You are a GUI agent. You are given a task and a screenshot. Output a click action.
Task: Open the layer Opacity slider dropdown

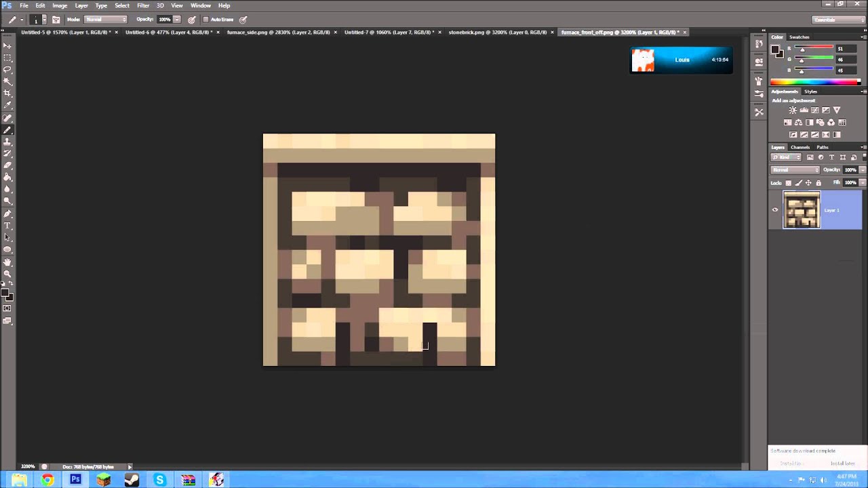(863, 170)
